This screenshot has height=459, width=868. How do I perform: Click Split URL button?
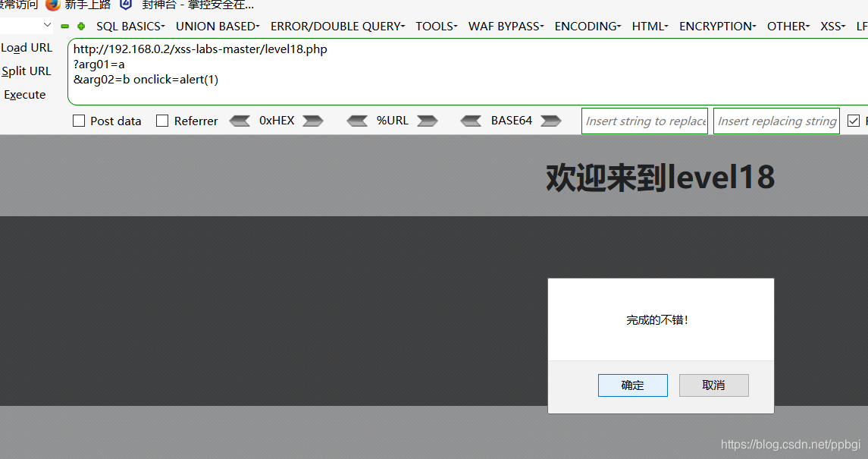tap(26, 71)
